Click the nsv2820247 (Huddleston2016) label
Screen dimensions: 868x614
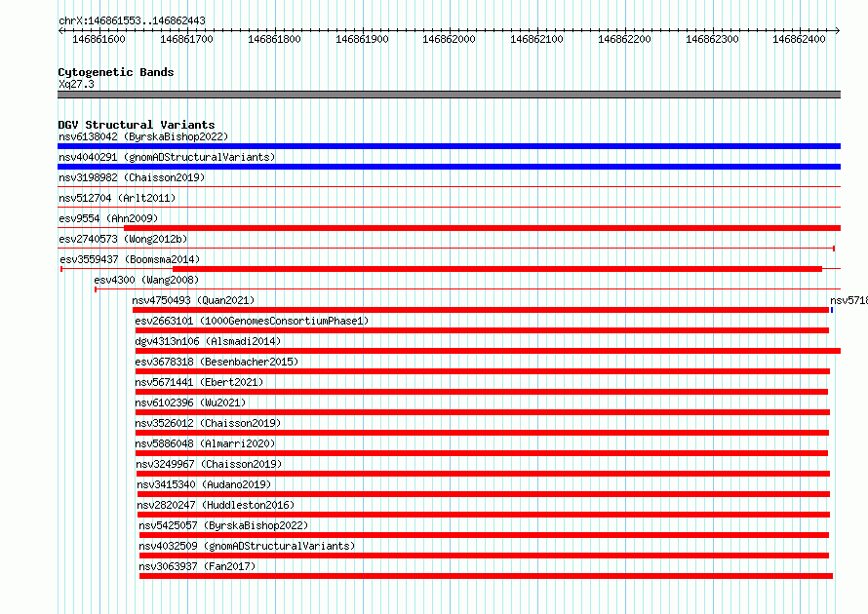pos(216,505)
